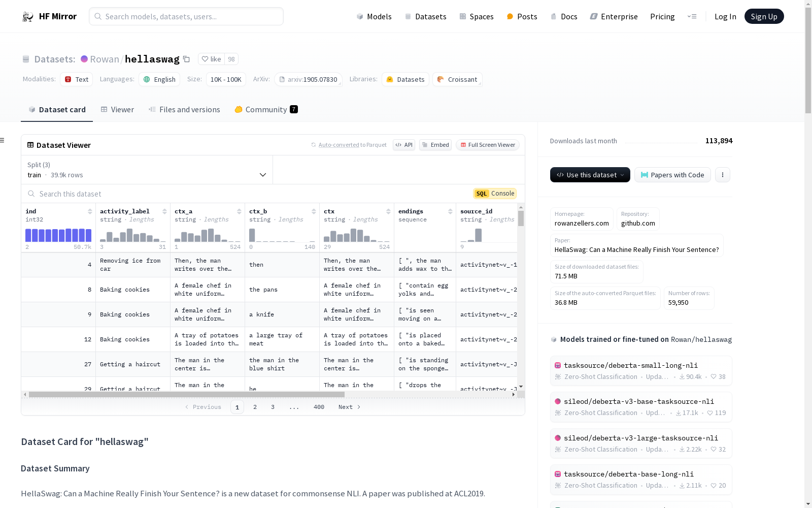Expand the Use this dataset dropdown
This screenshot has width=812, height=508.
click(x=590, y=175)
